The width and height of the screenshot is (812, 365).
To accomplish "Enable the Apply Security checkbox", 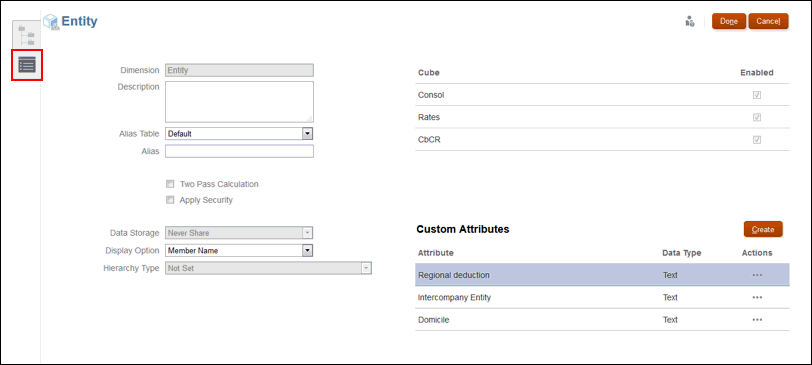I will click(170, 200).
